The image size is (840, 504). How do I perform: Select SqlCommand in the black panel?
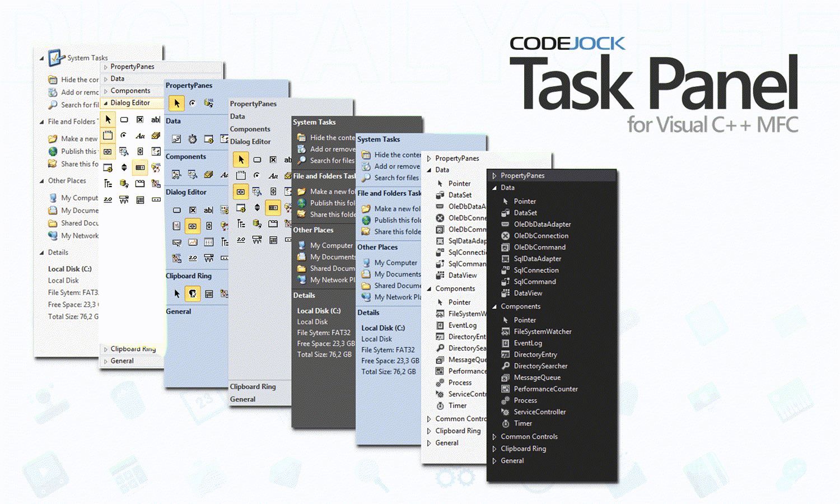[x=529, y=282]
